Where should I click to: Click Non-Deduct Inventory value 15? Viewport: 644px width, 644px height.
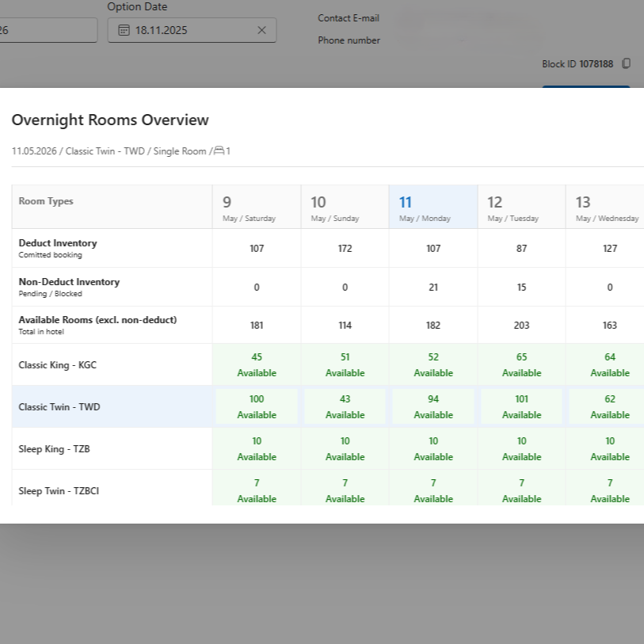pos(521,287)
